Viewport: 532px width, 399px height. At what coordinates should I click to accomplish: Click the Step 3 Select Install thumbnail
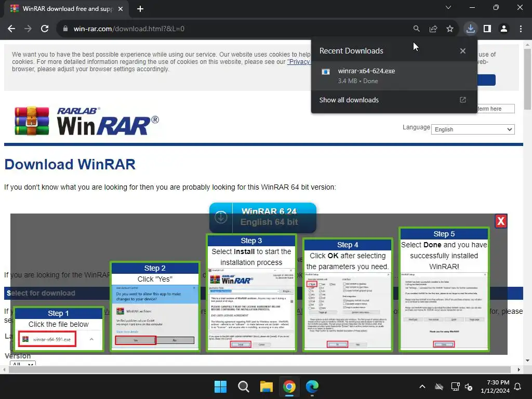pos(251,293)
